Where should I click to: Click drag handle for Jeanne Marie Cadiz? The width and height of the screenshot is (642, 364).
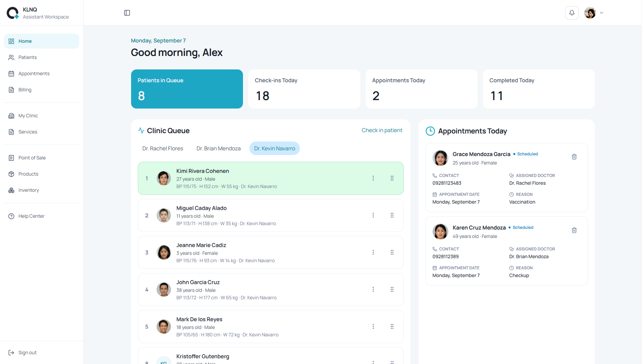[392, 252]
